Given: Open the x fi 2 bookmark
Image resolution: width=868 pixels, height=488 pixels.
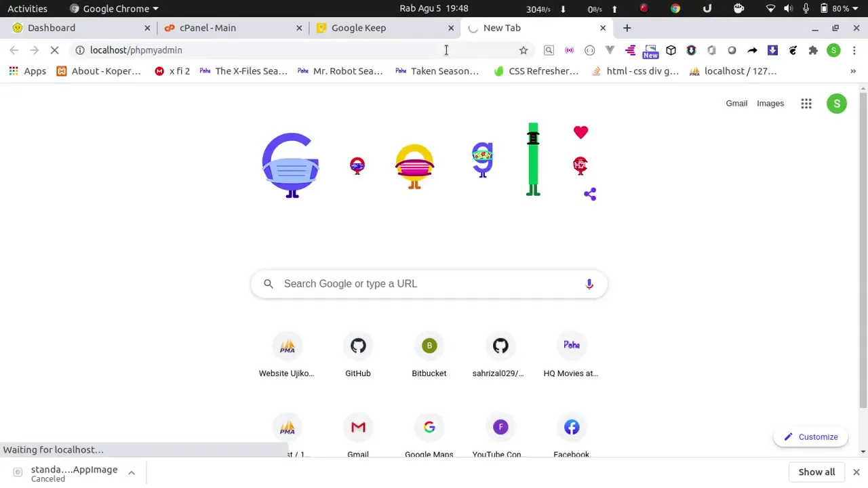Looking at the screenshot, I should click(172, 71).
